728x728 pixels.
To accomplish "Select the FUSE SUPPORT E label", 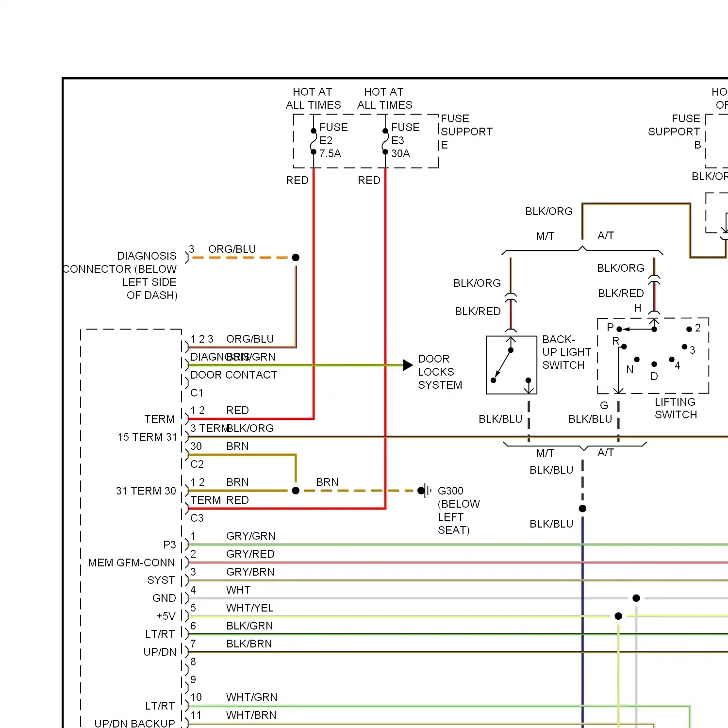I will pos(466,132).
